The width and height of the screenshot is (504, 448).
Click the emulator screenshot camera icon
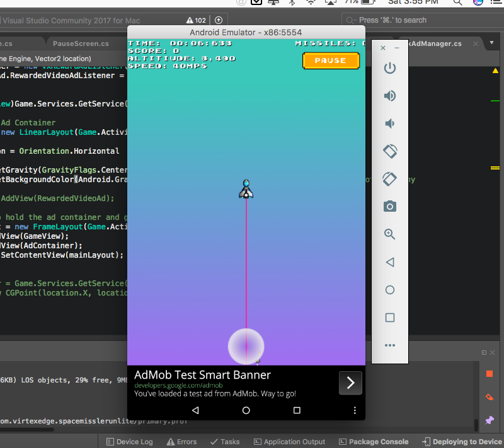tap(390, 206)
